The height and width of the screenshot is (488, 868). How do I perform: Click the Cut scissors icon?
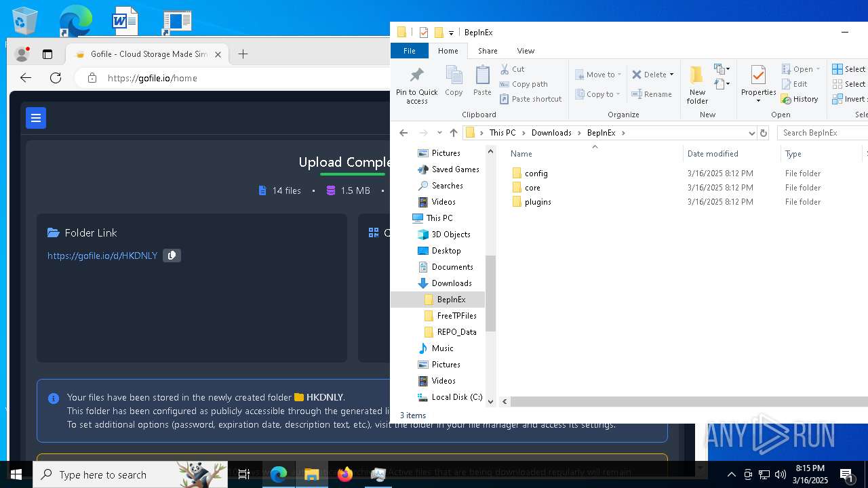[x=505, y=69]
